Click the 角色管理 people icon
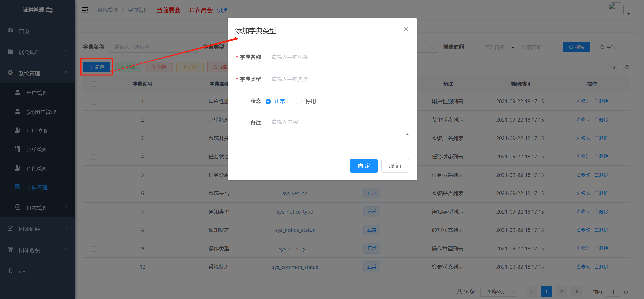Screen dimensions: 644x299 [x=18, y=168]
